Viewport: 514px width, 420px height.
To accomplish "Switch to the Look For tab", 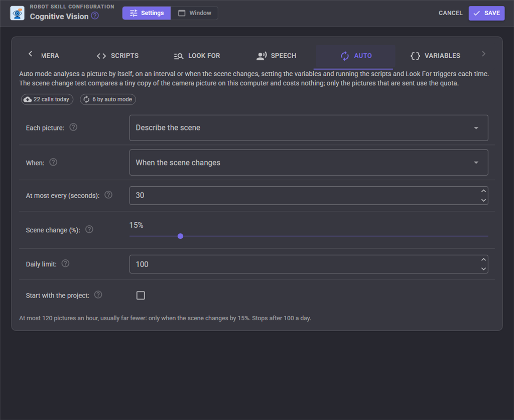I will pos(197,56).
